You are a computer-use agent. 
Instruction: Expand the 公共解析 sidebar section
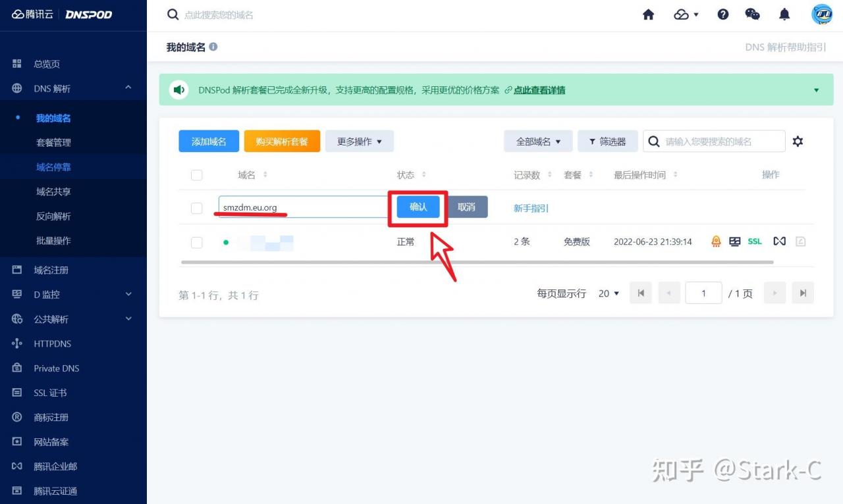(128, 319)
